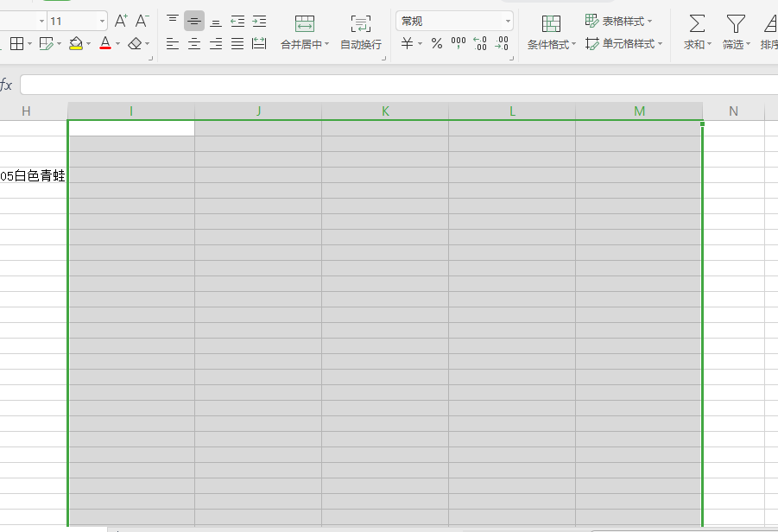Select column N header
This screenshot has height=532, width=778.
tap(733, 111)
